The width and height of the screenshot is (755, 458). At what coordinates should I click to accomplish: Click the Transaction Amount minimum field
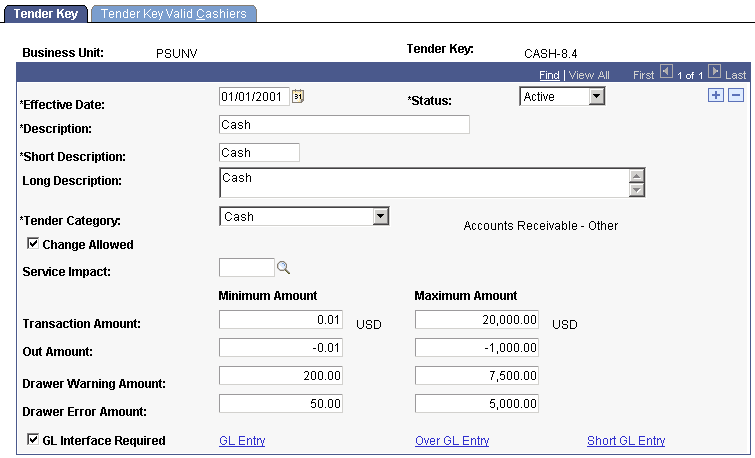[x=281, y=319]
